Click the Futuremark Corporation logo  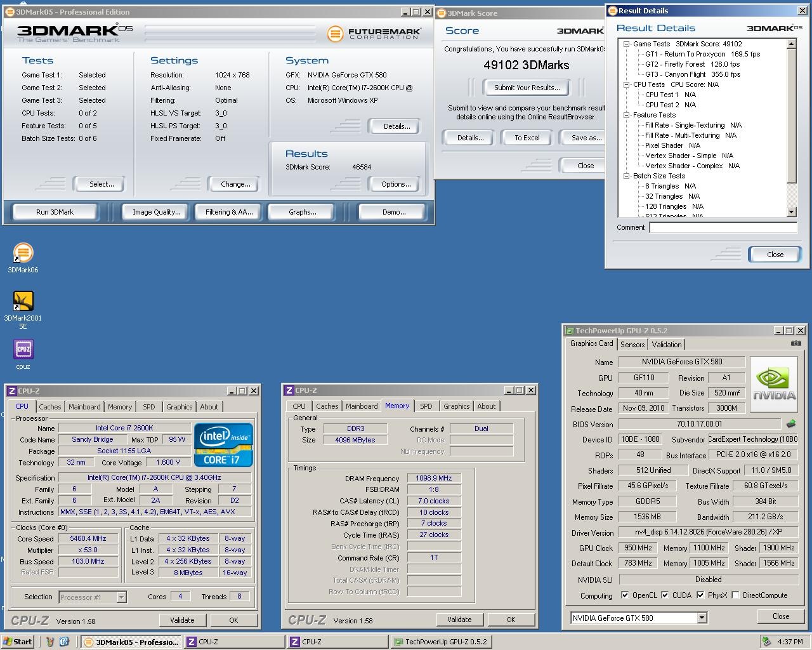click(x=374, y=34)
